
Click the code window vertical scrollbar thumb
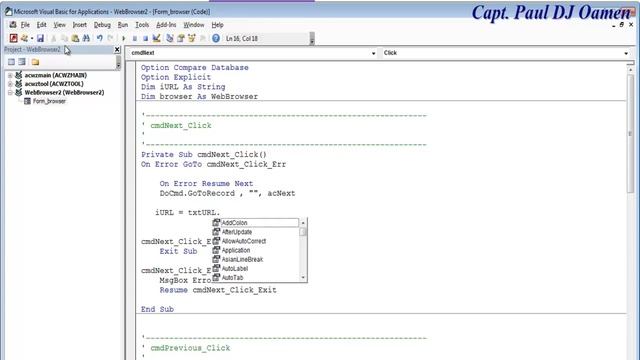point(631,134)
